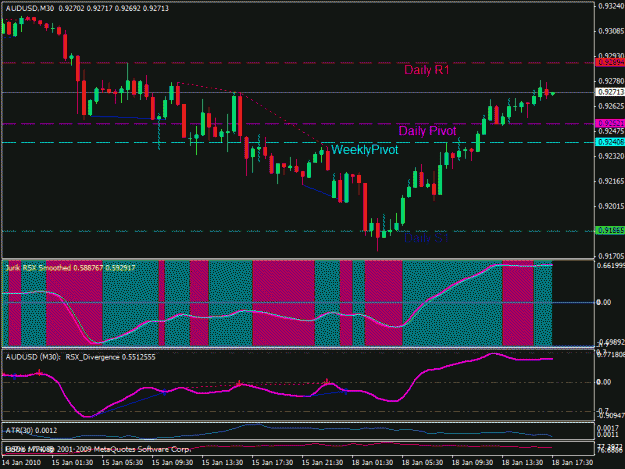625x469 pixels.
Task: Click the 18 Jan 13:30 time label
Action: [x=522, y=463]
